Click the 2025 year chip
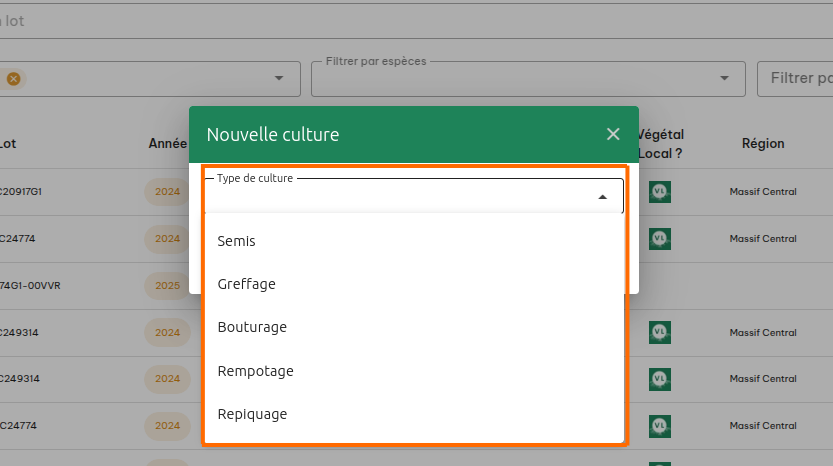The image size is (833, 466). 167,285
